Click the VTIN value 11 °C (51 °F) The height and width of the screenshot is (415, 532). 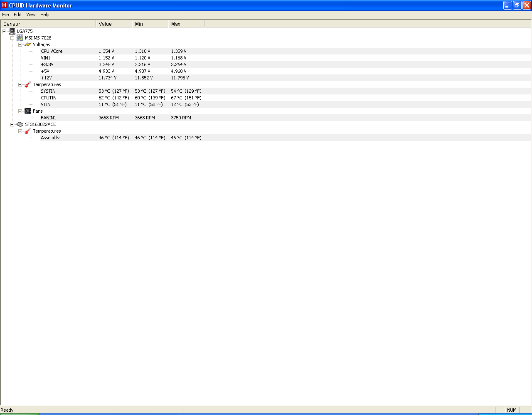point(113,104)
